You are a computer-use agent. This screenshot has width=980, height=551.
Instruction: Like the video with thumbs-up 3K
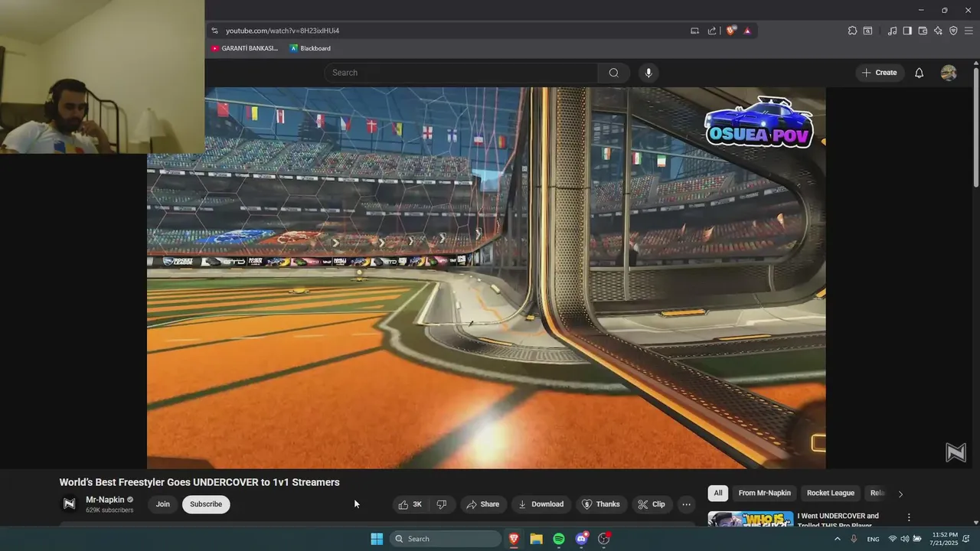[410, 504]
